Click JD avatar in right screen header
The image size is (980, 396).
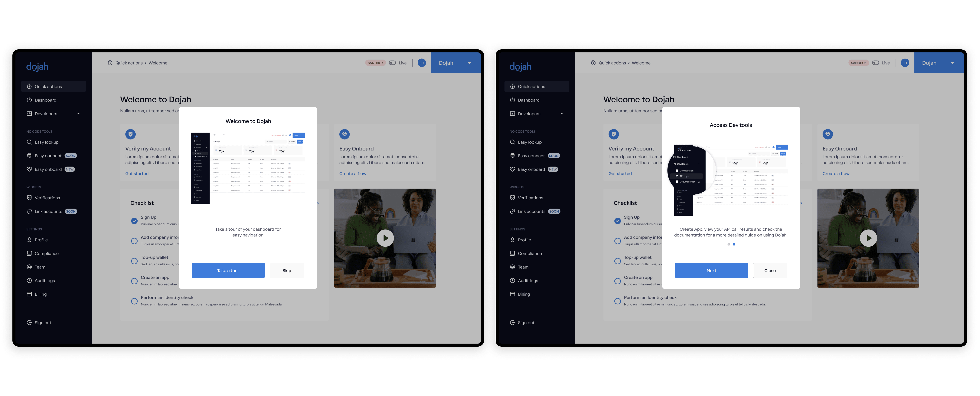(905, 63)
